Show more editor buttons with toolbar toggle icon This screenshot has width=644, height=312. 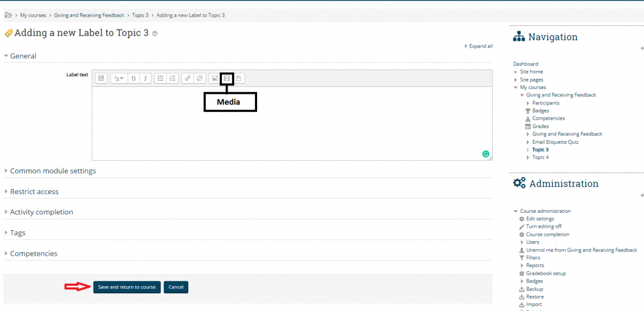click(101, 78)
